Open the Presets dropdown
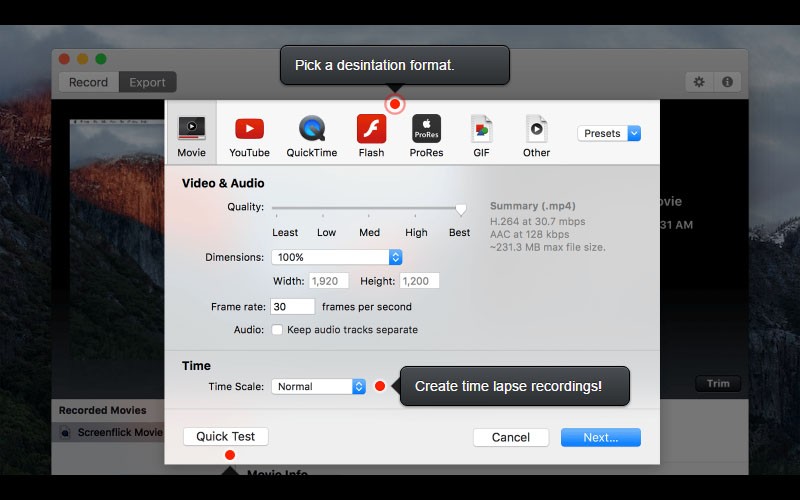The width and height of the screenshot is (800, 500). click(x=609, y=133)
